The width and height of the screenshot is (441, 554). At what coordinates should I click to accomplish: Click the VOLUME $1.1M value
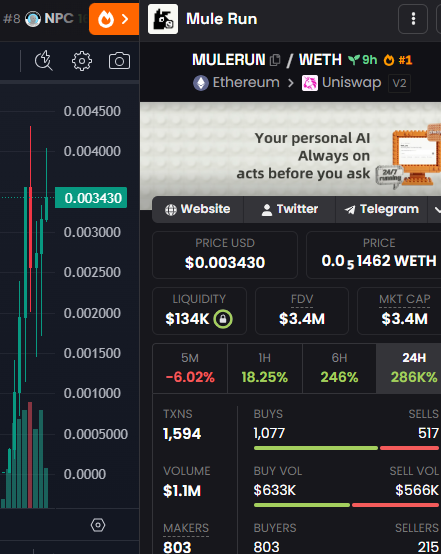[182, 491]
